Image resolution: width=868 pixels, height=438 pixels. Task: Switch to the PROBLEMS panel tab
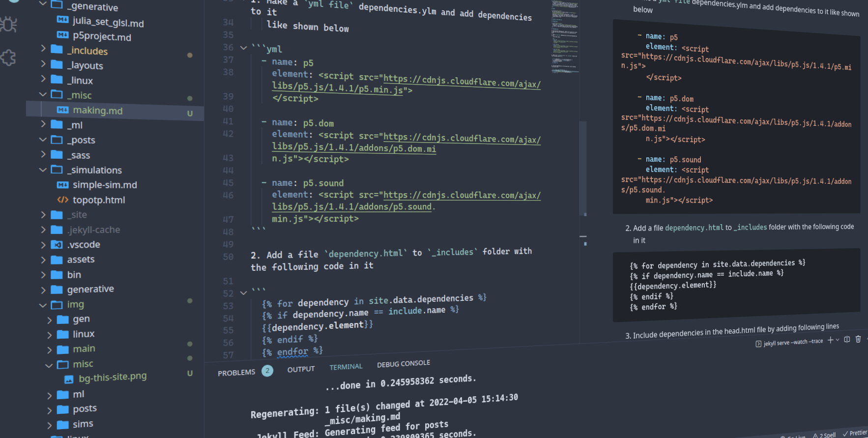click(236, 373)
